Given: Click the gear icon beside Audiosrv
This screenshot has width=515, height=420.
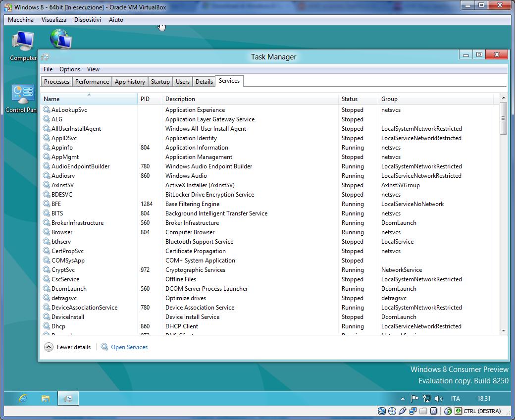Looking at the screenshot, I should tap(47, 176).
